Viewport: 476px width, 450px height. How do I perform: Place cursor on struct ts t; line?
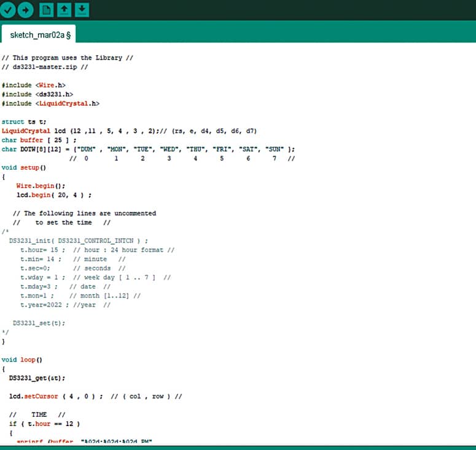[x=24, y=122]
